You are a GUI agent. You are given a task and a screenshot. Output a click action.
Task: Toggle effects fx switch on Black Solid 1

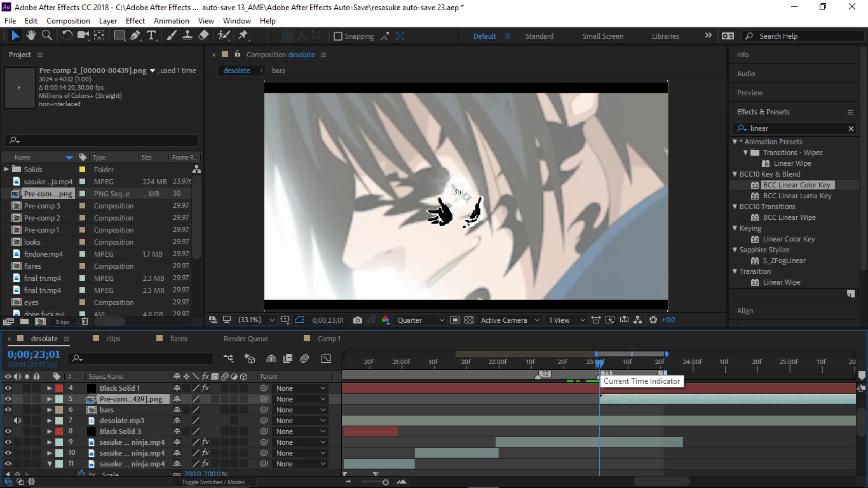pyautogui.click(x=205, y=388)
